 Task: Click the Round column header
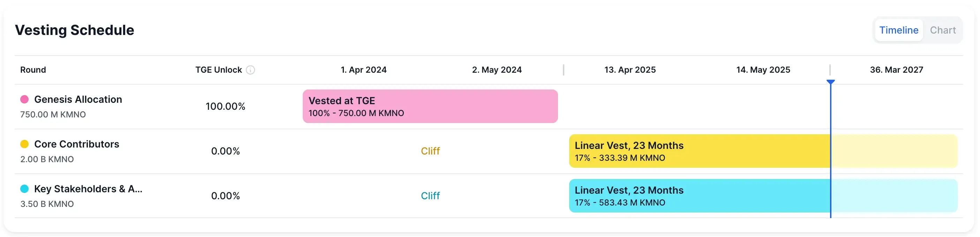point(33,70)
